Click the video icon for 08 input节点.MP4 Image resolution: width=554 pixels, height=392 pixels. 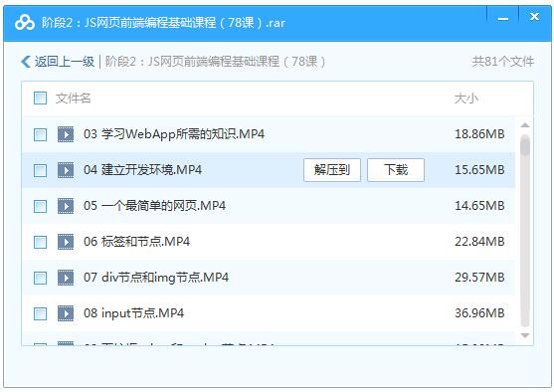(x=66, y=313)
